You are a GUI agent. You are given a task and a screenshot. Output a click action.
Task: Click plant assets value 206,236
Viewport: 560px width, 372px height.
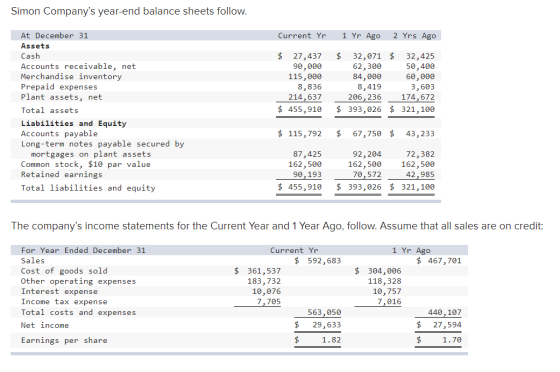365,97
